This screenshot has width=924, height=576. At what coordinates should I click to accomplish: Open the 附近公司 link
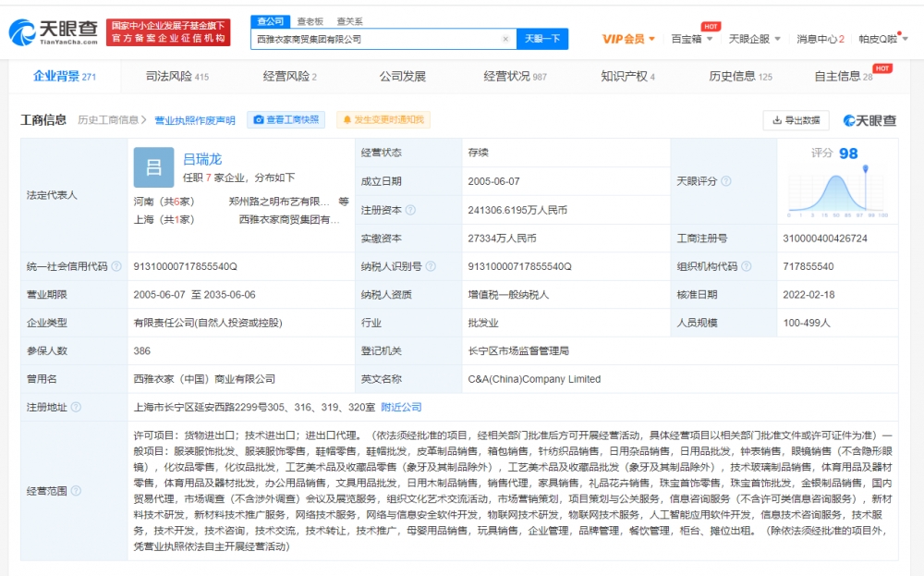[x=401, y=407]
